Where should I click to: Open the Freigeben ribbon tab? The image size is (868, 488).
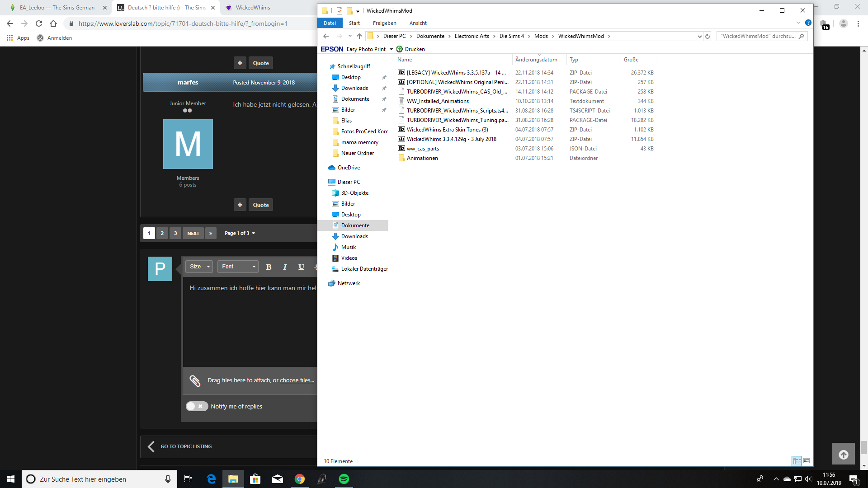click(385, 23)
